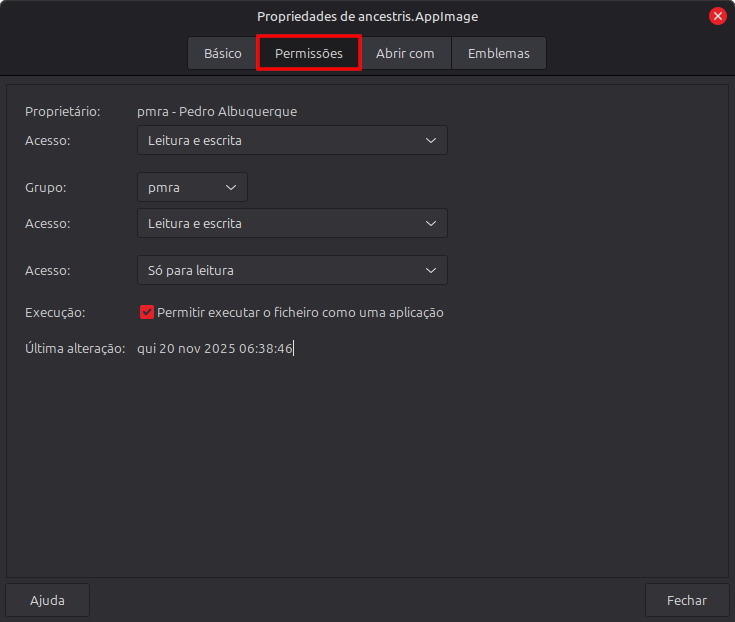
Task: Click the chevron on the Só para leitura dropdown
Action: 430,270
